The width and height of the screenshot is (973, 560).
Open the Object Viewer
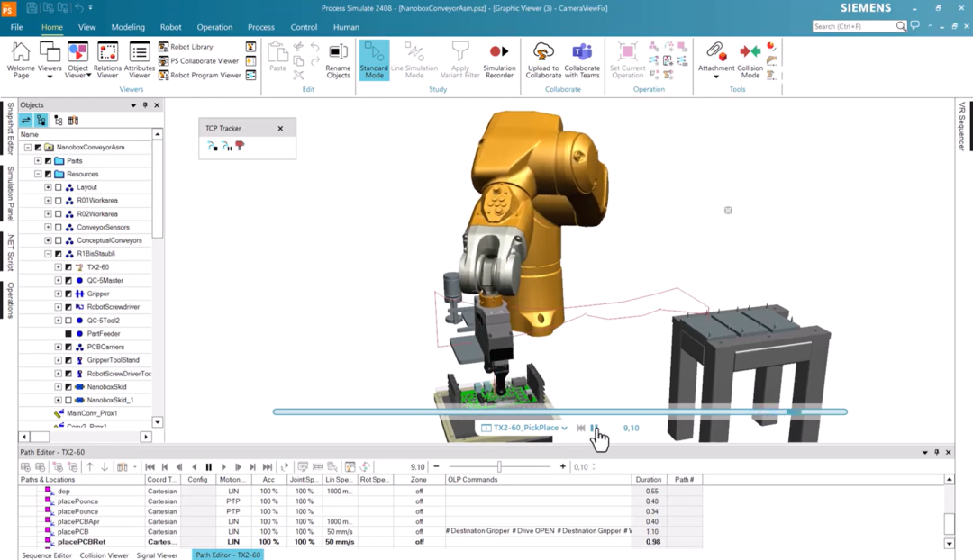pyautogui.click(x=77, y=59)
